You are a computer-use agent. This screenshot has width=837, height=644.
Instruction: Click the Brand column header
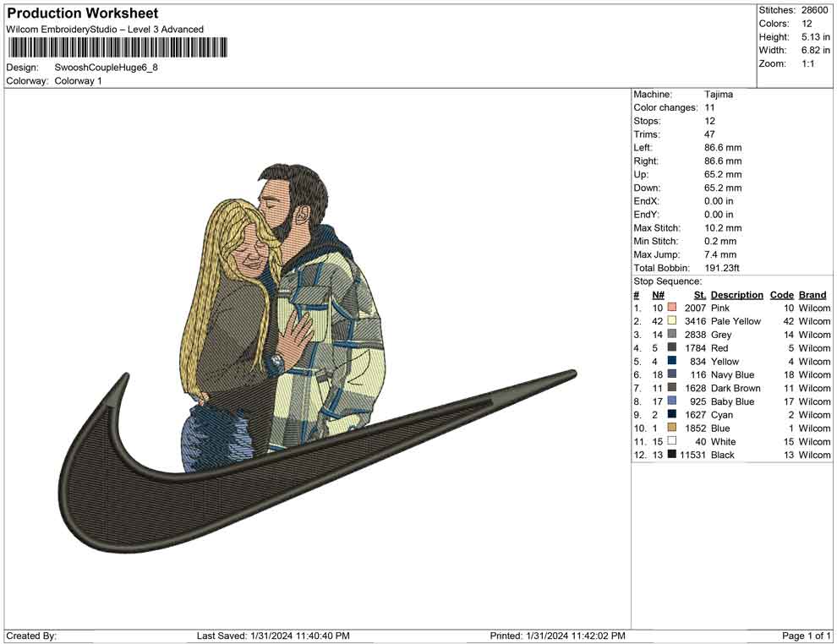tap(812, 295)
